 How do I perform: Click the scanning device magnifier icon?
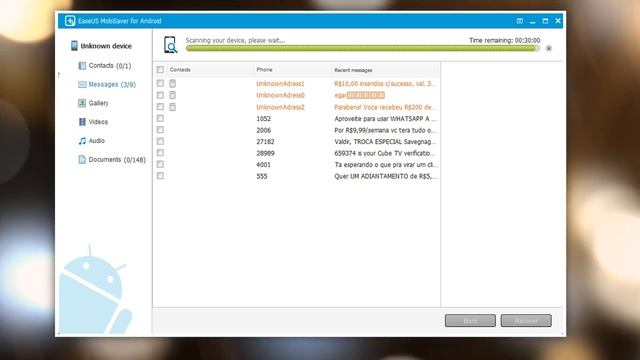pyautogui.click(x=170, y=45)
